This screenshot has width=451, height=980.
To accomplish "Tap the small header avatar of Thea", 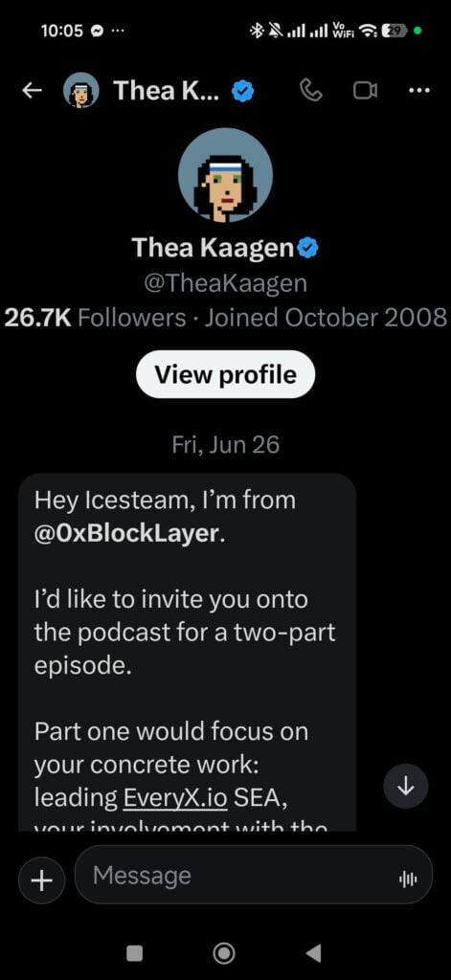I will coord(80,91).
